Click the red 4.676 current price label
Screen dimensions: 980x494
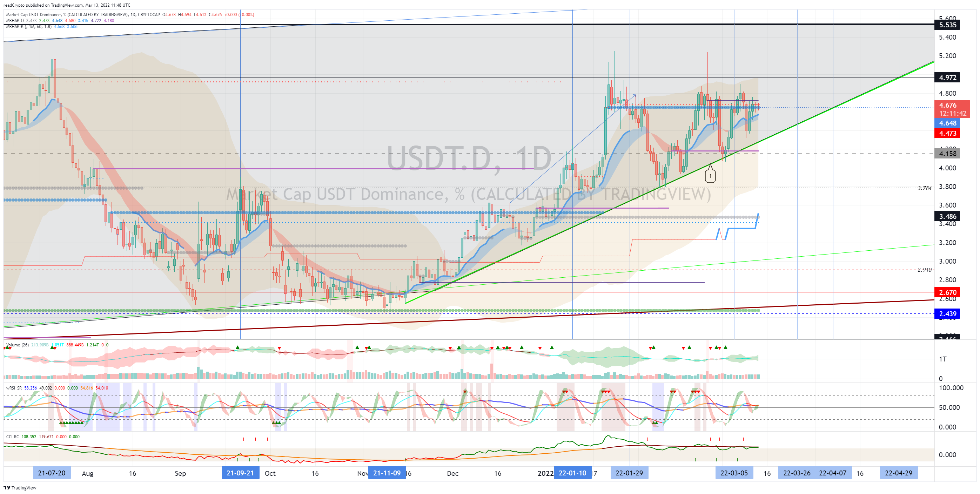947,105
